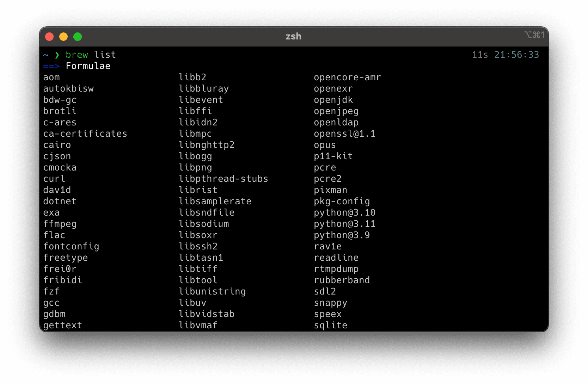Viewport: 588px width, 384px height.
Task: Click the red close window button
Action: tap(49, 37)
